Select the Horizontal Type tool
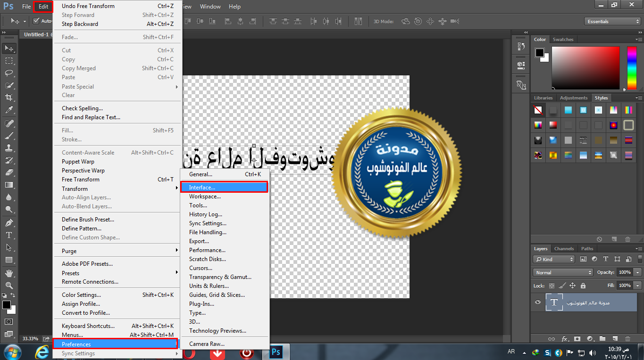The height and width of the screenshot is (360, 644). point(9,235)
